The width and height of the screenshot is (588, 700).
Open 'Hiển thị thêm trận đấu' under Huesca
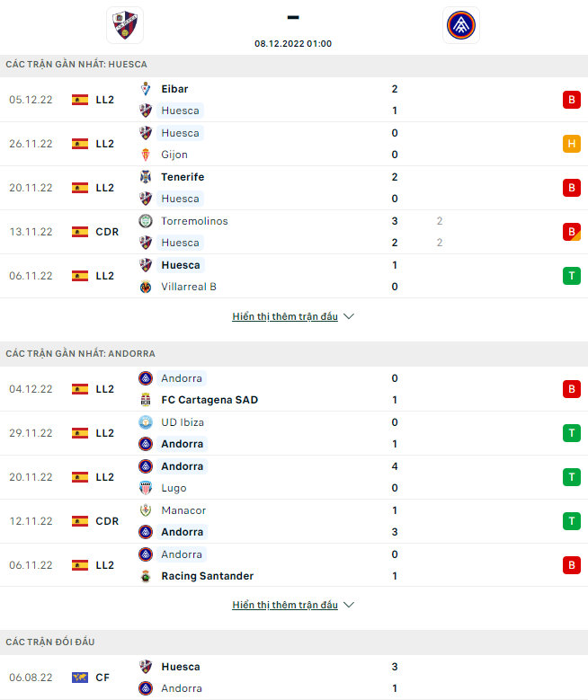click(x=285, y=316)
